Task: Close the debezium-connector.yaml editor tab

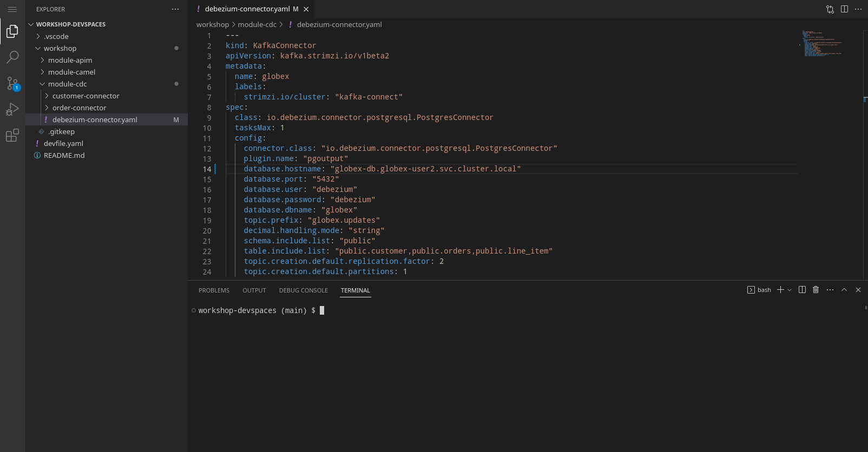Action: click(306, 9)
